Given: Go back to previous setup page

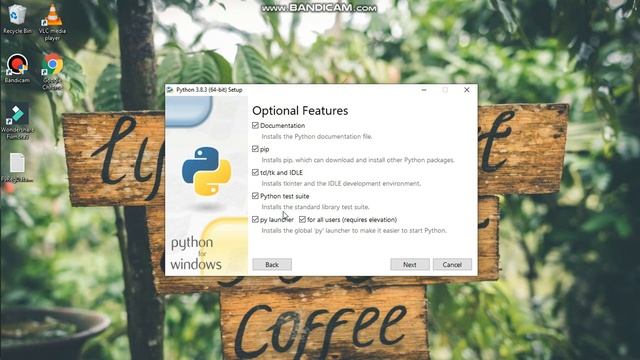Looking at the screenshot, I should (272, 264).
